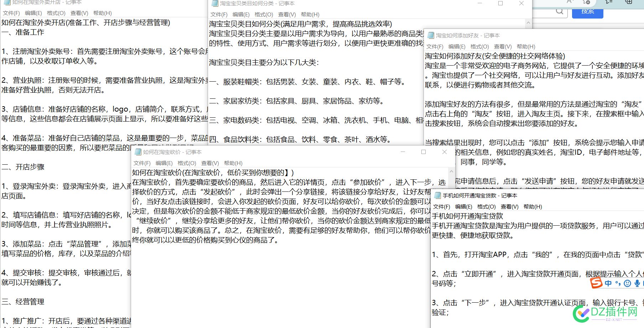
Task: Open 文件(F) menu in 如何在淘宝砍价 window
Action: click(x=142, y=163)
